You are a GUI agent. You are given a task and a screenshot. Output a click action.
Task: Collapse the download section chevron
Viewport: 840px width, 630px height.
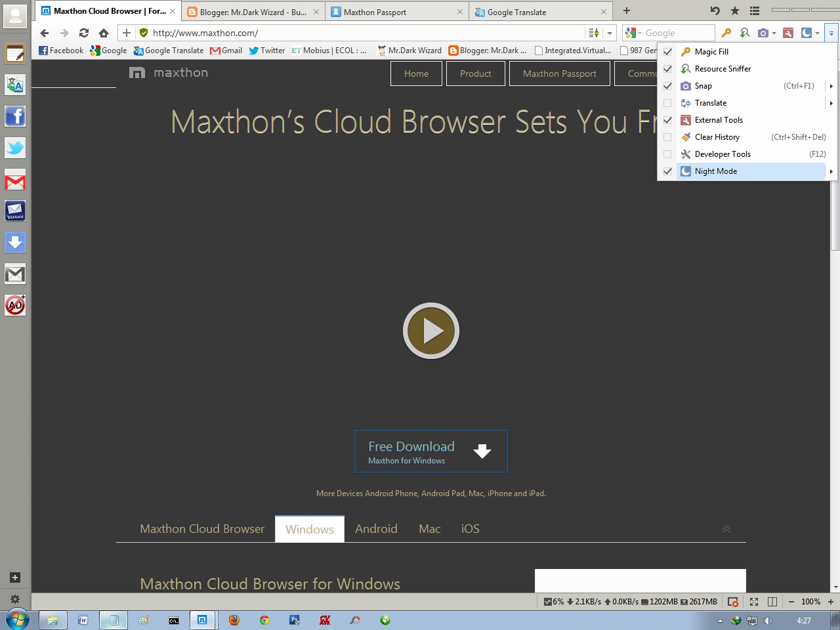coord(726,529)
